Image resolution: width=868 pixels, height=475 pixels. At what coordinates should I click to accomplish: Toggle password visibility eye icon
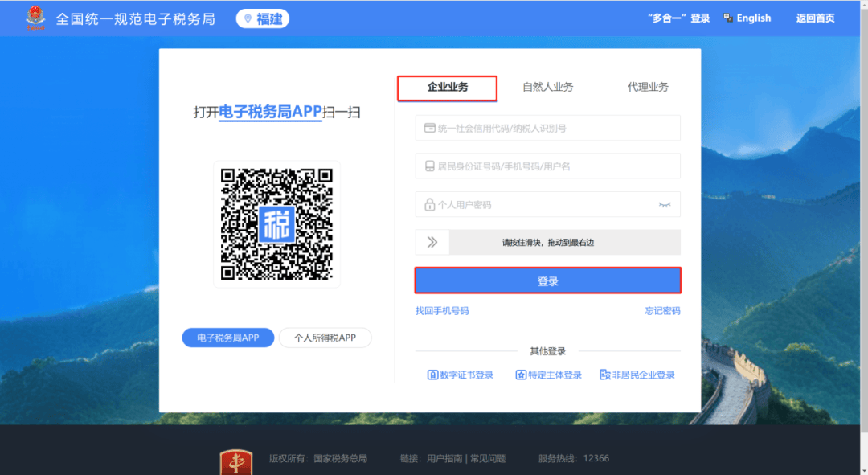point(665,205)
